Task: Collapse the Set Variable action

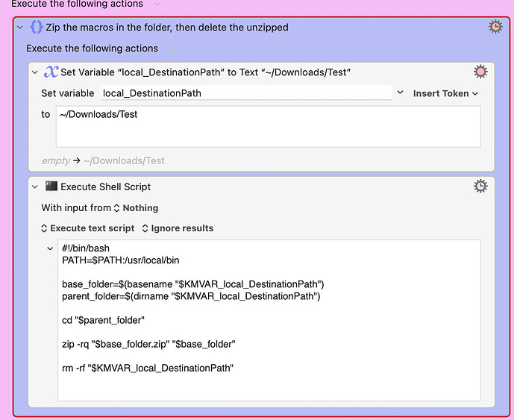Action: tap(34, 72)
